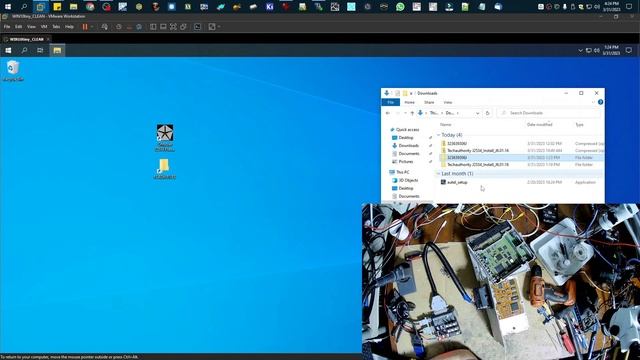Image resolution: width=640 pixels, height=360 pixels.
Task: Open the Explorer View ribbon tab
Action: (448, 102)
